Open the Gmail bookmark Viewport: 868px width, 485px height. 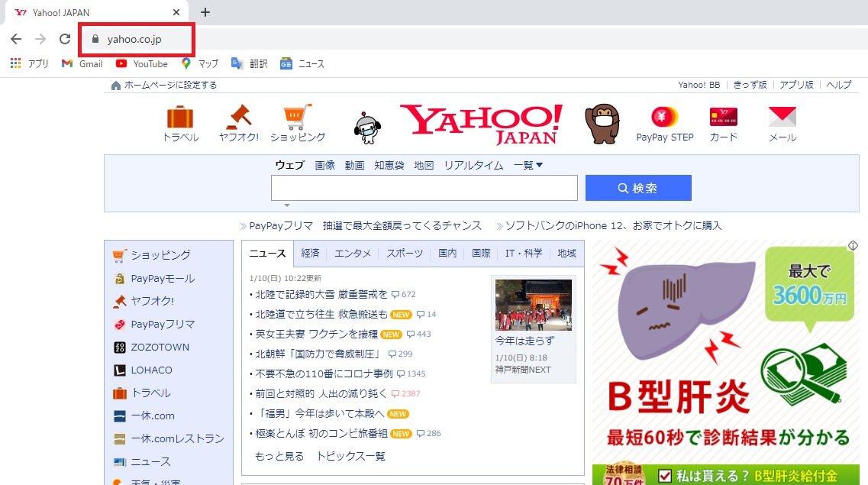click(82, 63)
